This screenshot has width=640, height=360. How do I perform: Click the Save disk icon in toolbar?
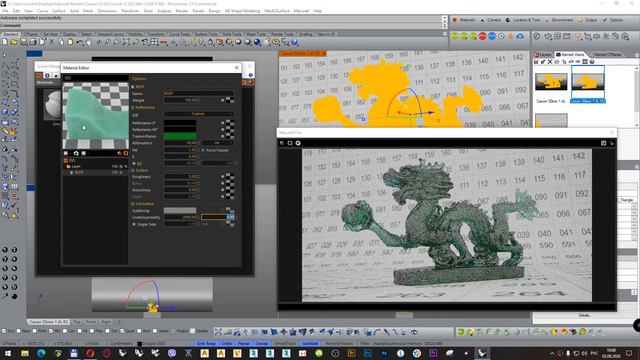pyautogui.click(x=23, y=42)
